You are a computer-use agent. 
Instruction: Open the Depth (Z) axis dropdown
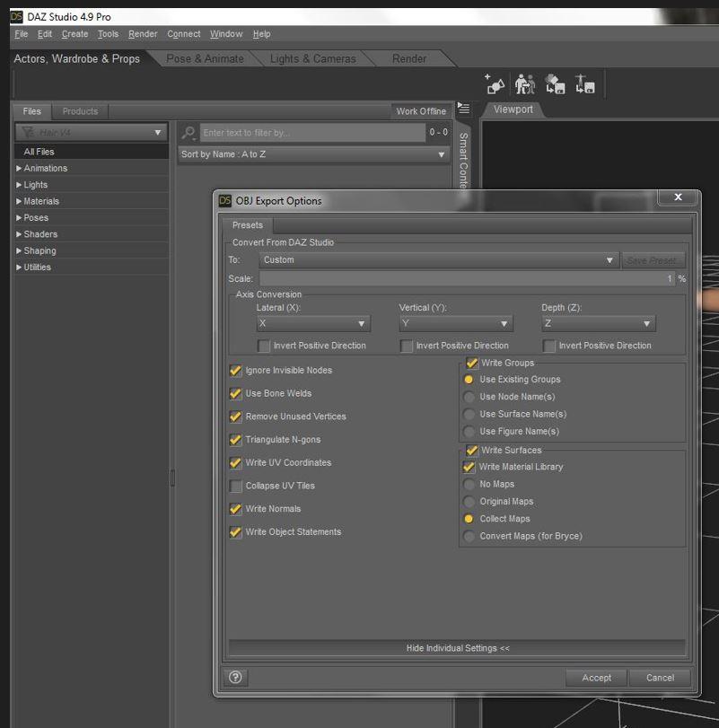pos(599,323)
